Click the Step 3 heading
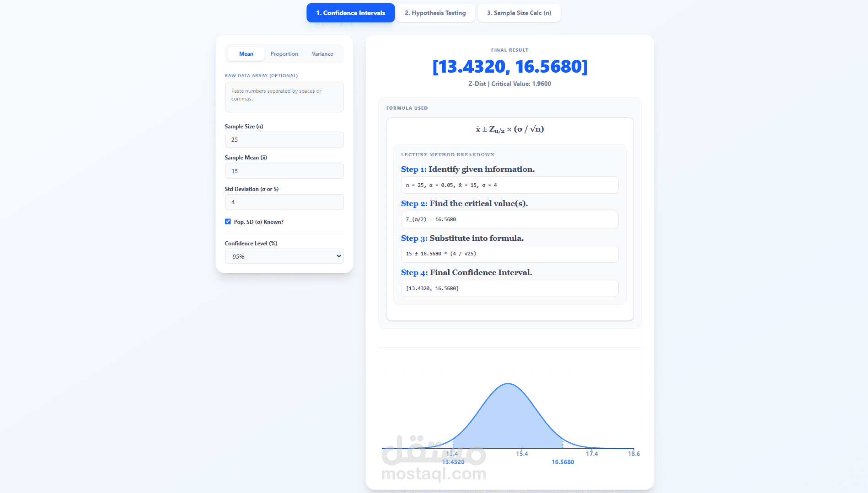868x493 pixels. (x=462, y=238)
